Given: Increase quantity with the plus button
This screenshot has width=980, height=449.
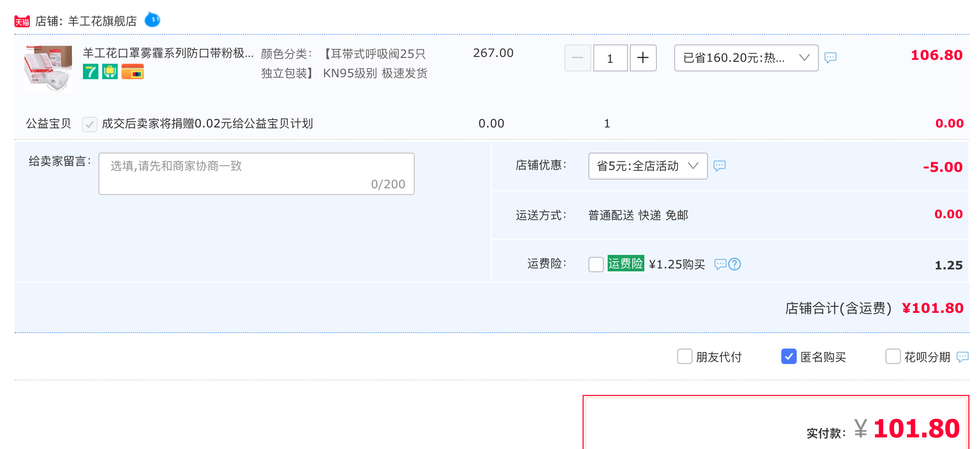Looking at the screenshot, I should pos(643,58).
